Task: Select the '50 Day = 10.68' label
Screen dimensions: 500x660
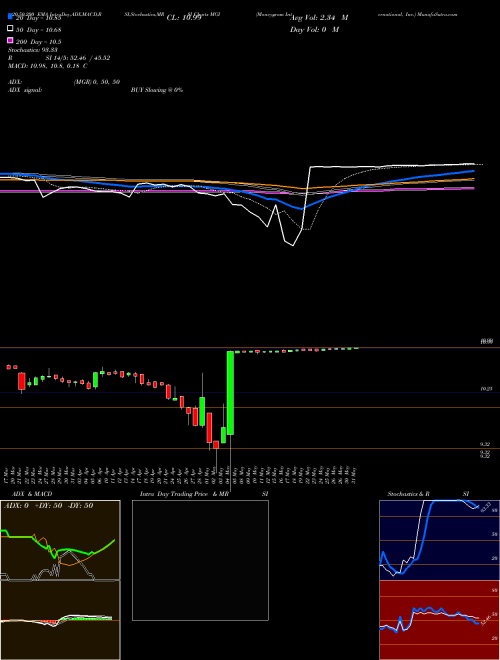Action: (x=39, y=29)
